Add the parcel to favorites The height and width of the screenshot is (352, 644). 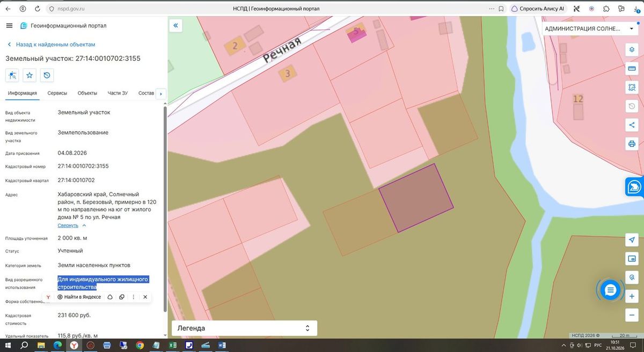point(30,76)
